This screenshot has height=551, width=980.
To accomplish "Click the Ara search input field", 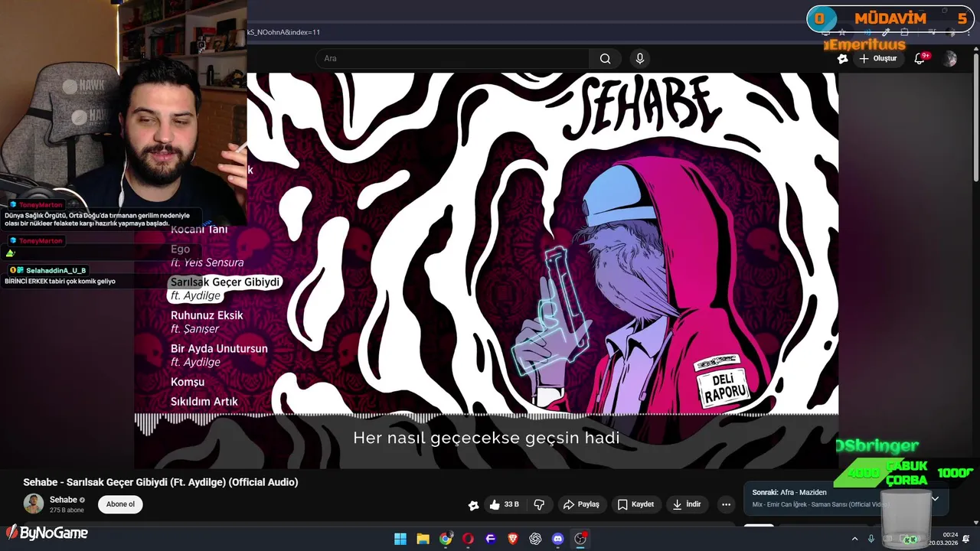I will (452, 59).
